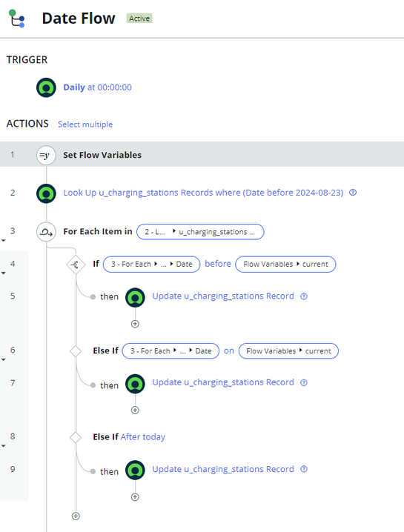Click the Daily trigger's green circle icon

[x=46, y=87]
